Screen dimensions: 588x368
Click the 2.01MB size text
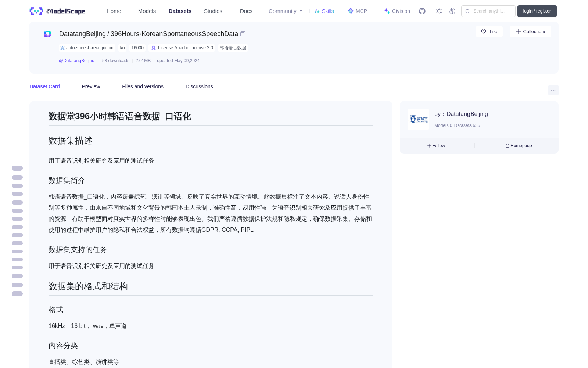click(x=143, y=61)
